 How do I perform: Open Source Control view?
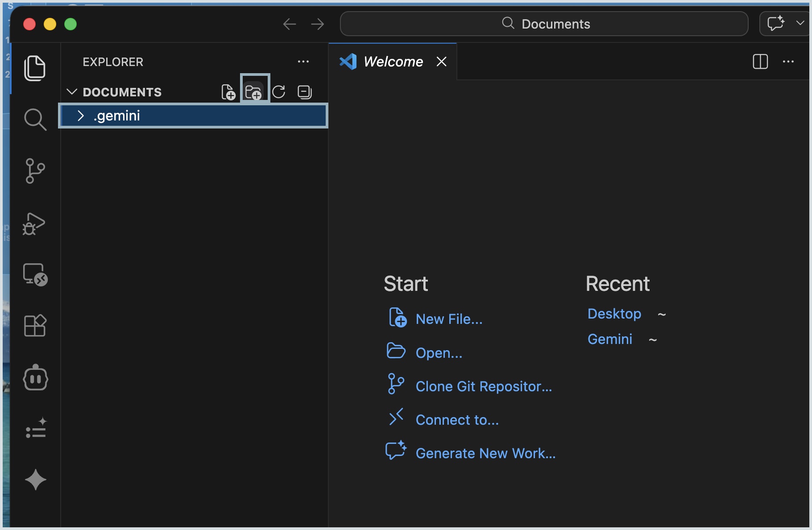(35, 171)
